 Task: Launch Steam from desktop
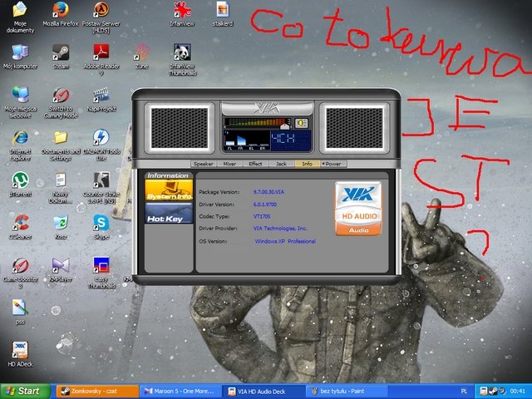(x=61, y=57)
